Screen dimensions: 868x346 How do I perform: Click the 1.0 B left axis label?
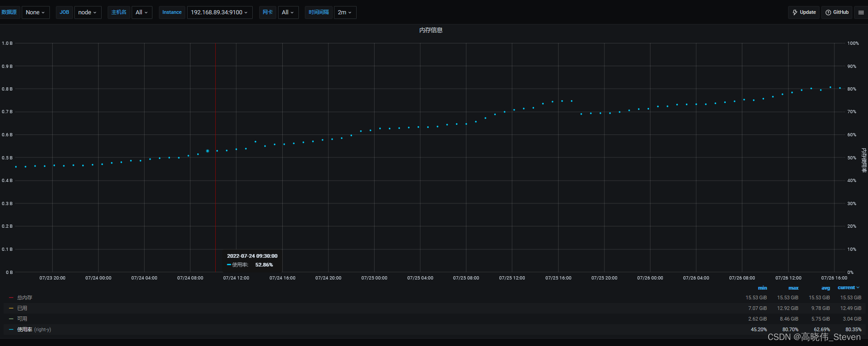click(x=7, y=43)
